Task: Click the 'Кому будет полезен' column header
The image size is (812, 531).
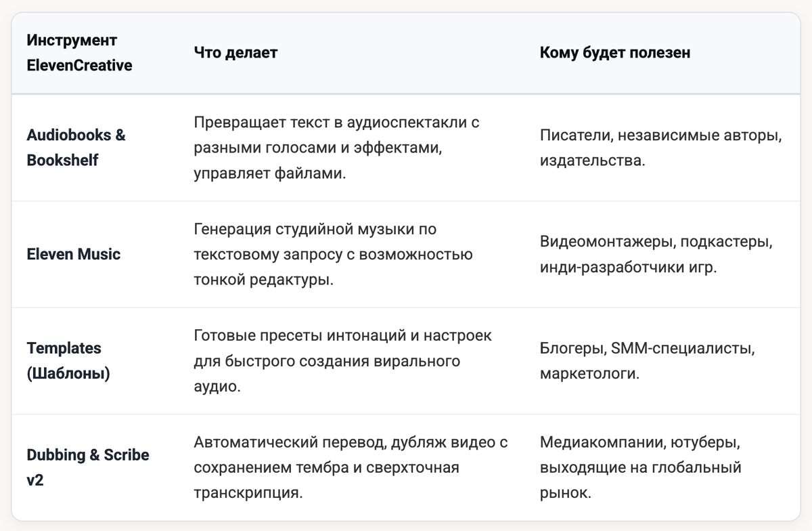Action: [x=614, y=53]
